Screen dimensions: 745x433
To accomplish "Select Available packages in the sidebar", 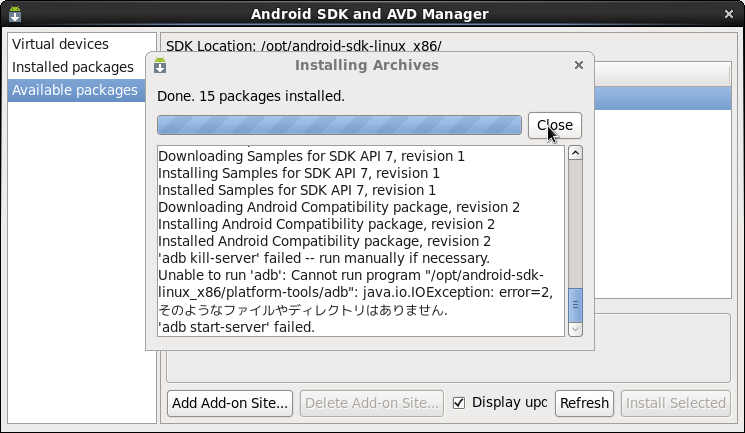I will pos(75,90).
